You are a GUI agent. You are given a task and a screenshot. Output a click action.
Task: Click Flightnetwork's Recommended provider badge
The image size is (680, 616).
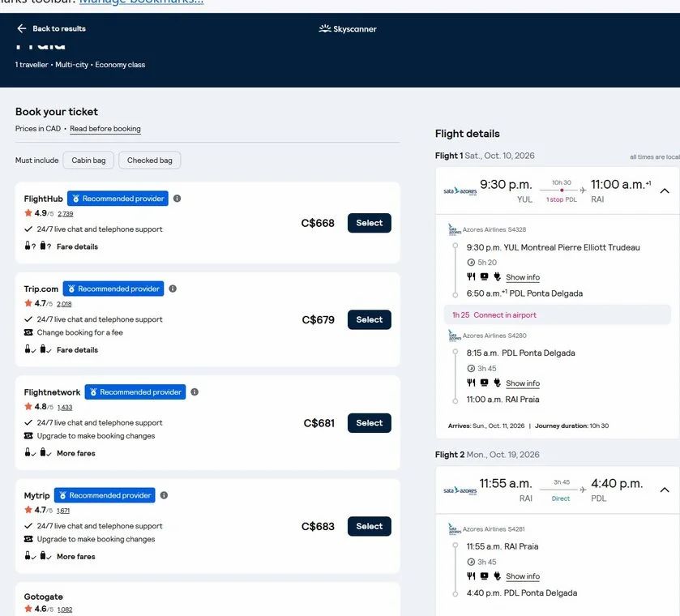click(135, 391)
